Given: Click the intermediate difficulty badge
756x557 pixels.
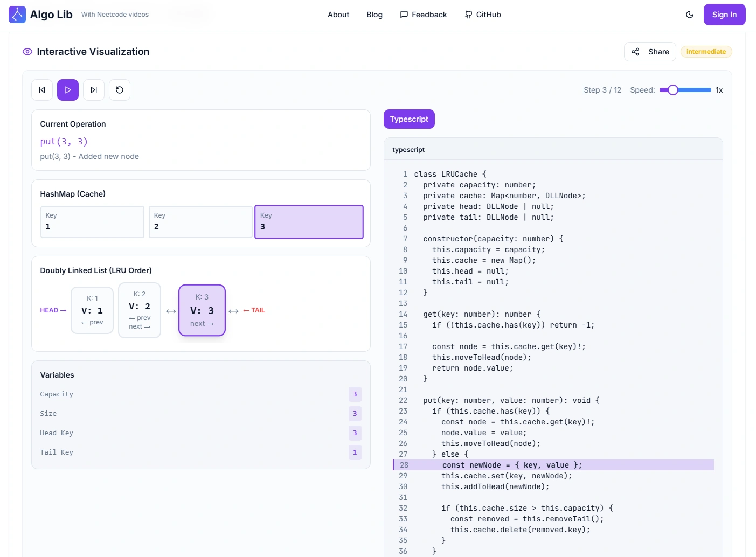Looking at the screenshot, I should coord(706,52).
